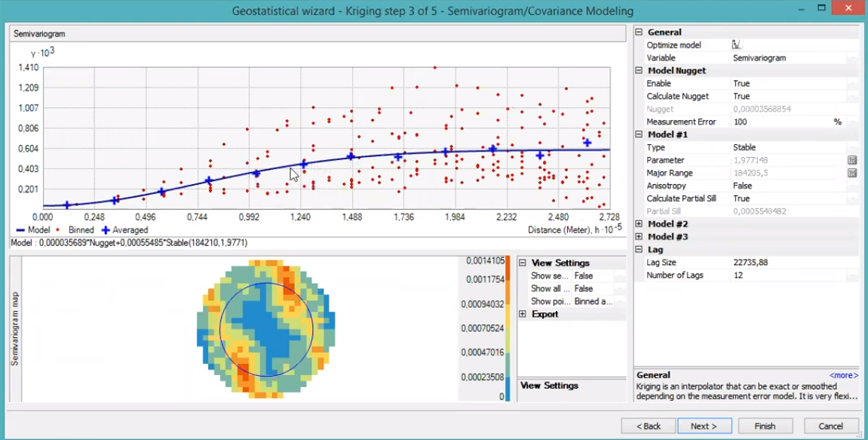This screenshot has height=440, width=868.
Task: Collapse the General section
Action: click(639, 32)
